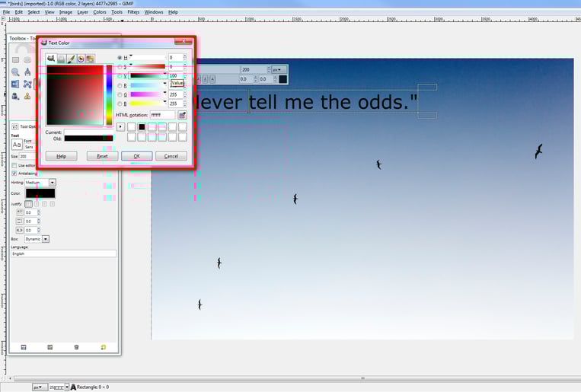Open the Filters menu

pyautogui.click(x=133, y=12)
